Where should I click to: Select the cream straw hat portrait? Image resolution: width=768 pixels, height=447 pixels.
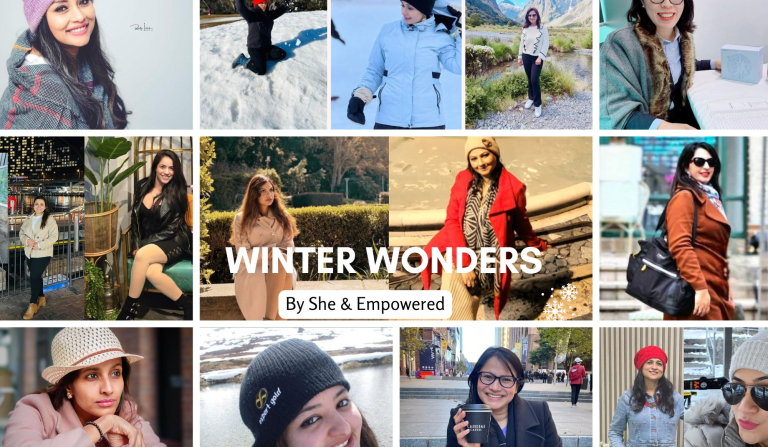pos(96,387)
